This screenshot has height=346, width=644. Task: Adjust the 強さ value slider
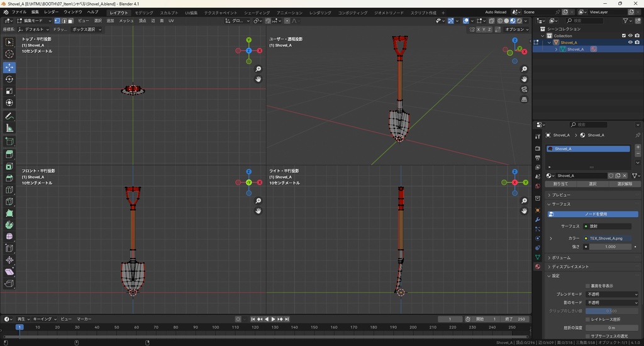[609, 247]
